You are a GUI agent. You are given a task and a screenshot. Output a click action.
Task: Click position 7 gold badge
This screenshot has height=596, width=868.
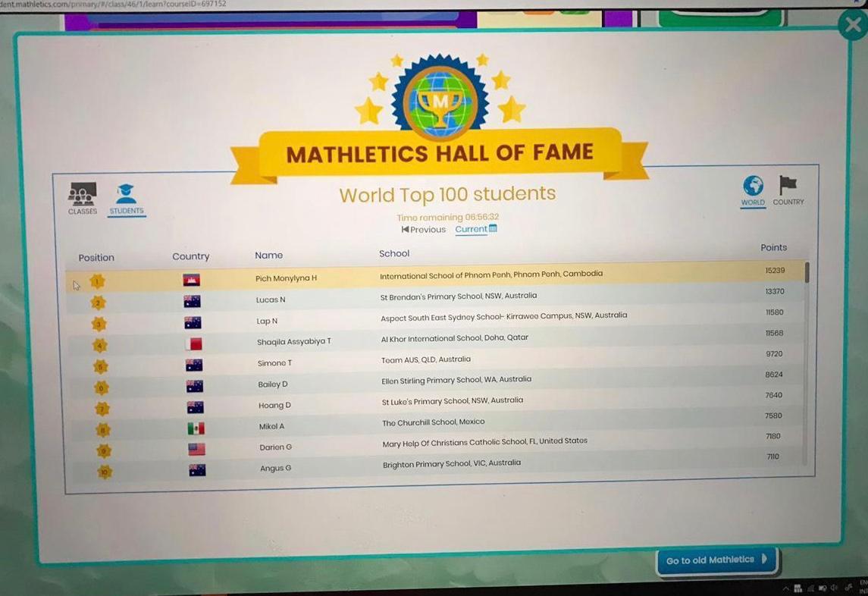pyautogui.click(x=102, y=409)
